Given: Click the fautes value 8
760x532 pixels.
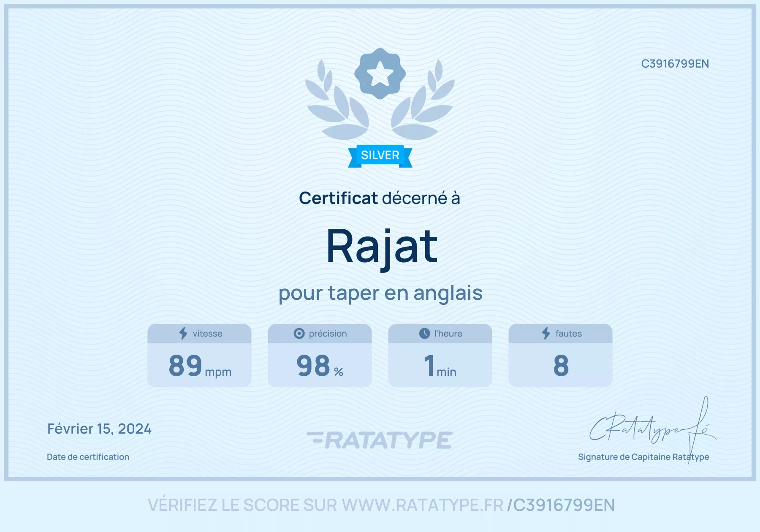Looking at the screenshot, I should [x=561, y=366].
